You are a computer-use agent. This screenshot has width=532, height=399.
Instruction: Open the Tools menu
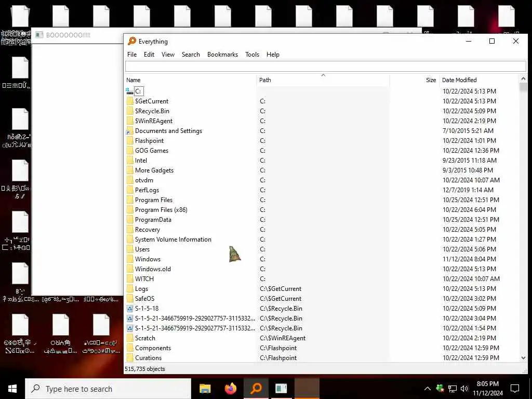[x=252, y=55]
